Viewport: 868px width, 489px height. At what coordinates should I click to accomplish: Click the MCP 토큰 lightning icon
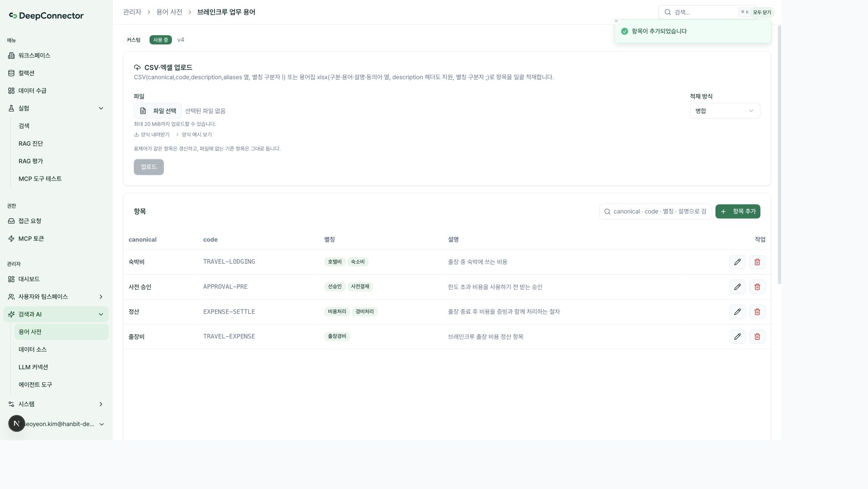click(x=11, y=239)
